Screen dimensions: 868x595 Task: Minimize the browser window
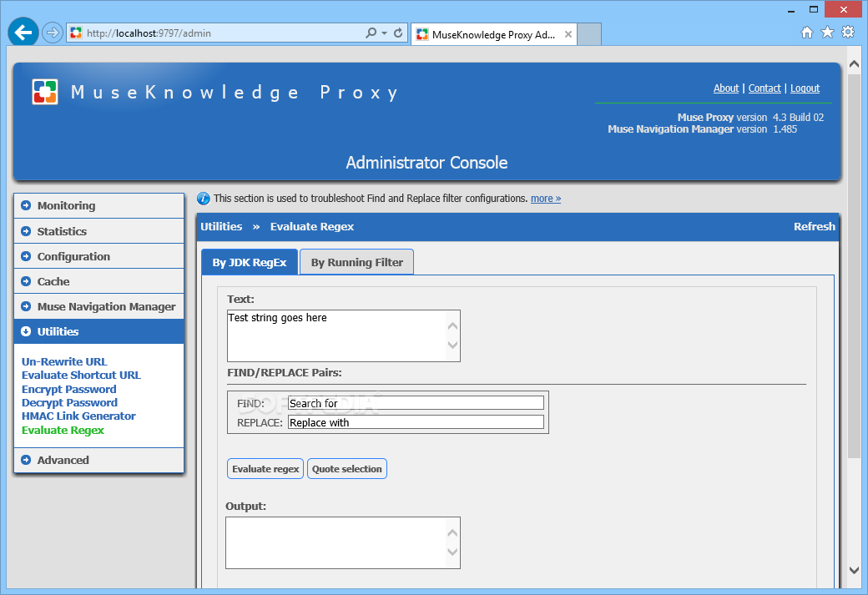tap(791, 10)
